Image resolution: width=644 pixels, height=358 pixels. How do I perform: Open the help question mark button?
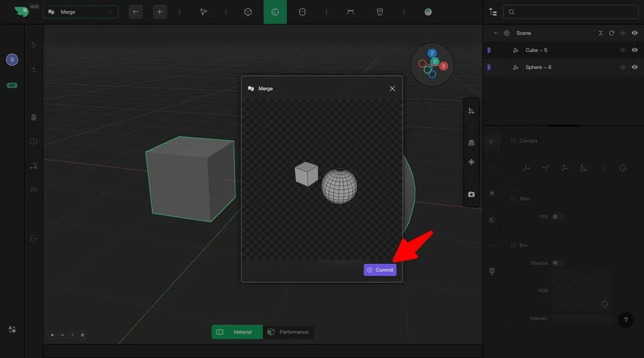coord(625,320)
